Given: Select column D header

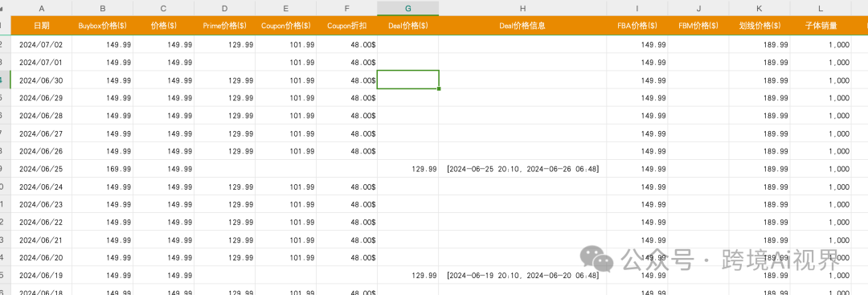Looking at the screenshot, I should (x=224, y=8).
